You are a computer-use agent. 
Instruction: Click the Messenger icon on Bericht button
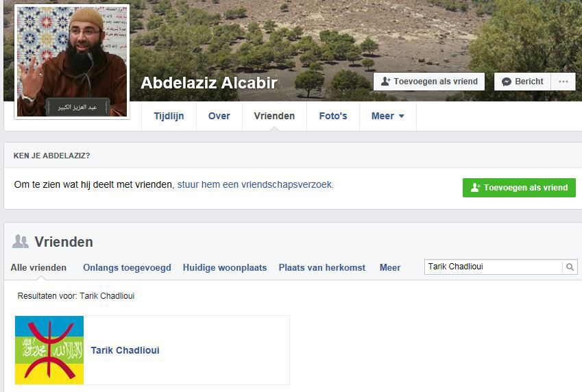point(507,82)
